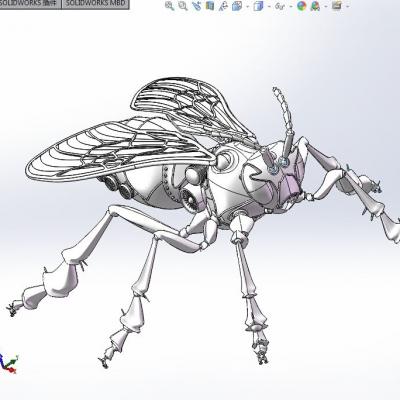
Task: Click the View Orientation cube icon
Action: [x=237, y=6]
